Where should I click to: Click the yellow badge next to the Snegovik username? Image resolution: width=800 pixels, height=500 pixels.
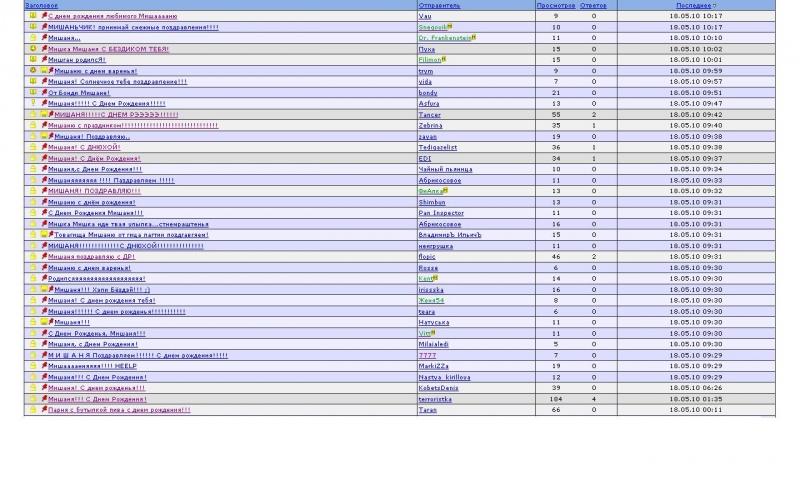coord(449,26)
